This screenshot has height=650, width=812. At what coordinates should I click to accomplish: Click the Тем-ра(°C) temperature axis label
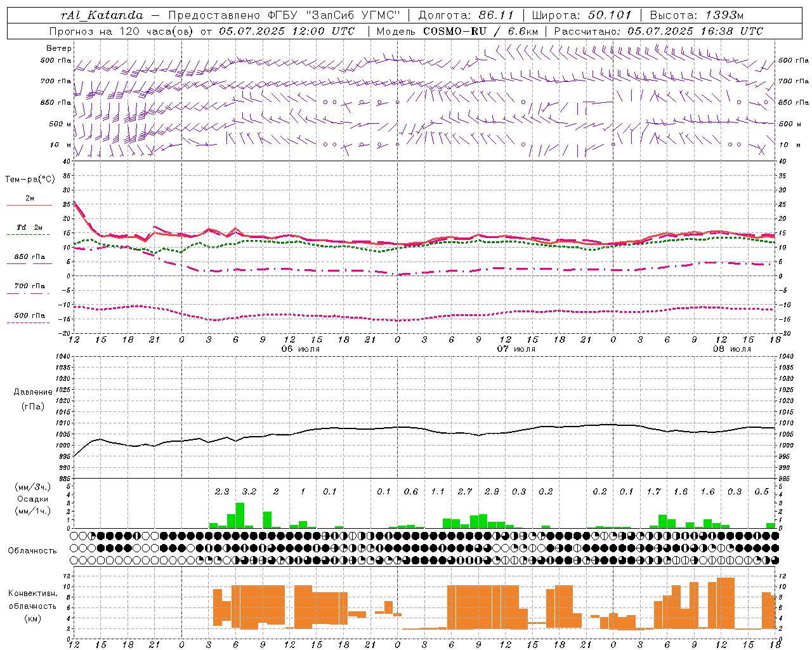(x=30, y=180)
